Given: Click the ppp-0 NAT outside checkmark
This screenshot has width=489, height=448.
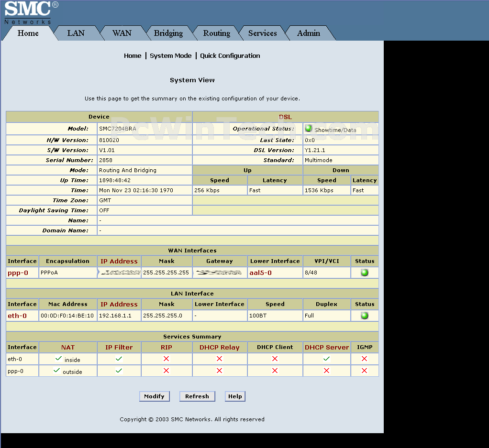Looking at the screenshot, I should 56,371.
